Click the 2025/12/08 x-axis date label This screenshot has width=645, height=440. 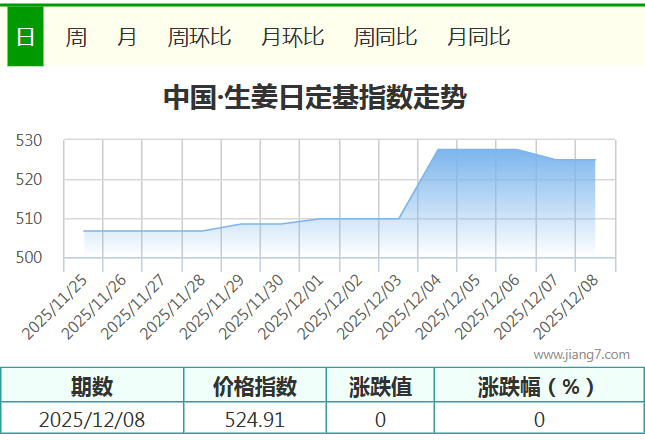[567, 307]
